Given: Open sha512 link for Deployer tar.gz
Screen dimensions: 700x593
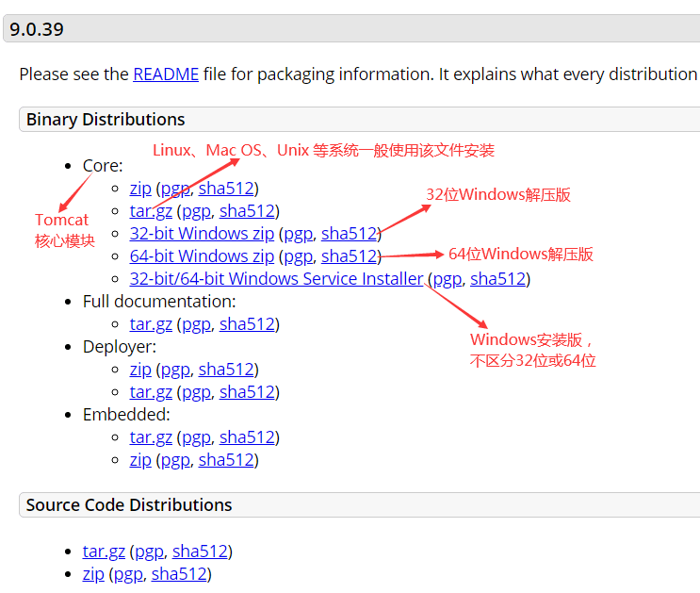Looking at the screenshot, I should 247,392.
